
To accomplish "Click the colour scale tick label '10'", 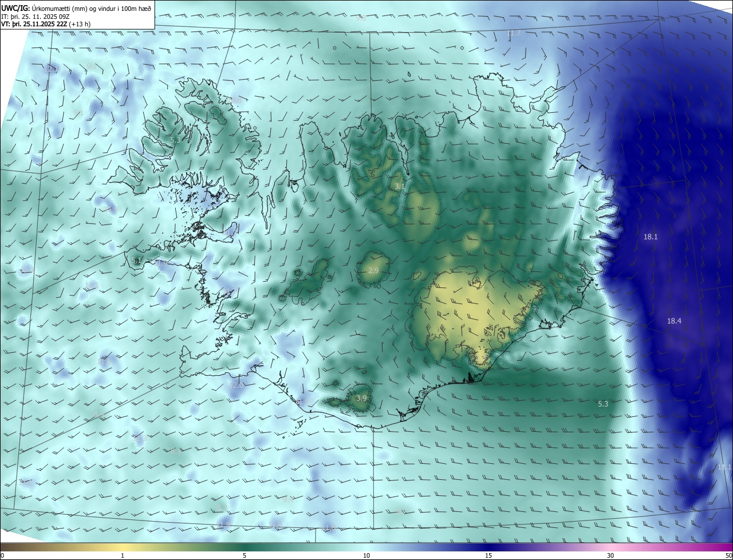I will pyautogui.click(x=366, y=556).
